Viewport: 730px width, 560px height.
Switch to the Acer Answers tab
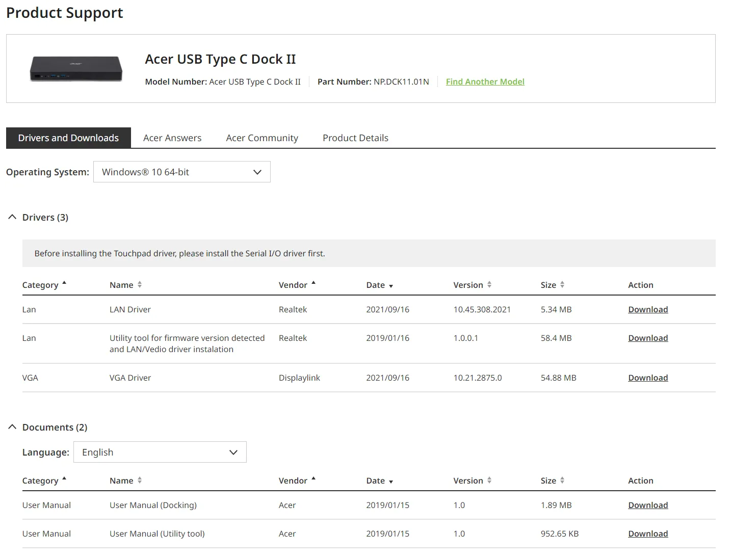(x=172, y=138)
